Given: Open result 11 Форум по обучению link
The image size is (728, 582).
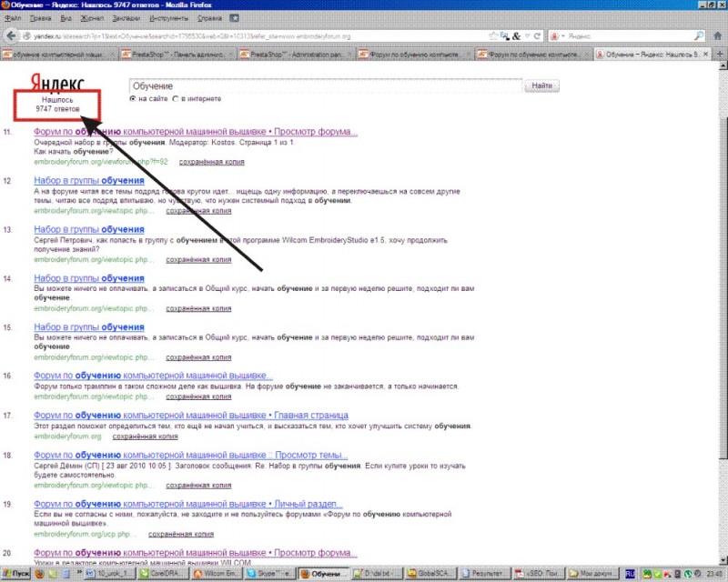Looking at the screenshot, I should (x=196, y=131).
